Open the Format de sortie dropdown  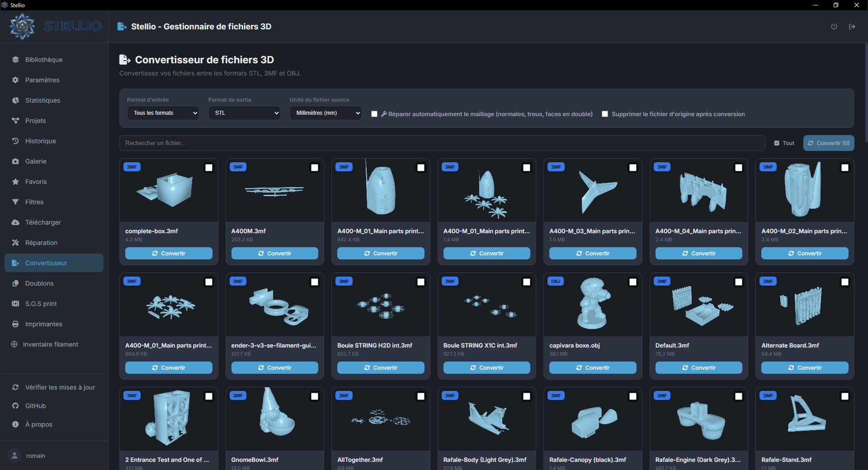click(x=245, y=113)
